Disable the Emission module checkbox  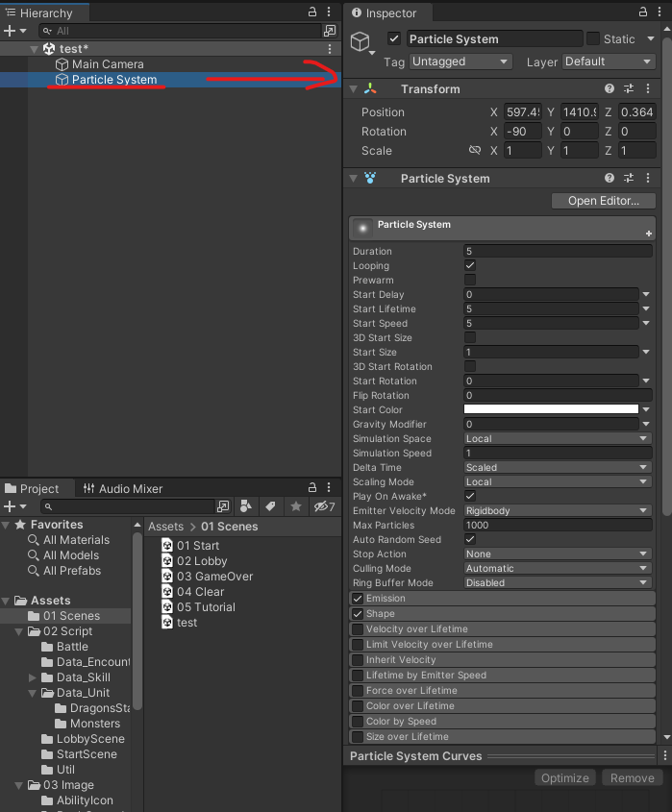[358, 599]
